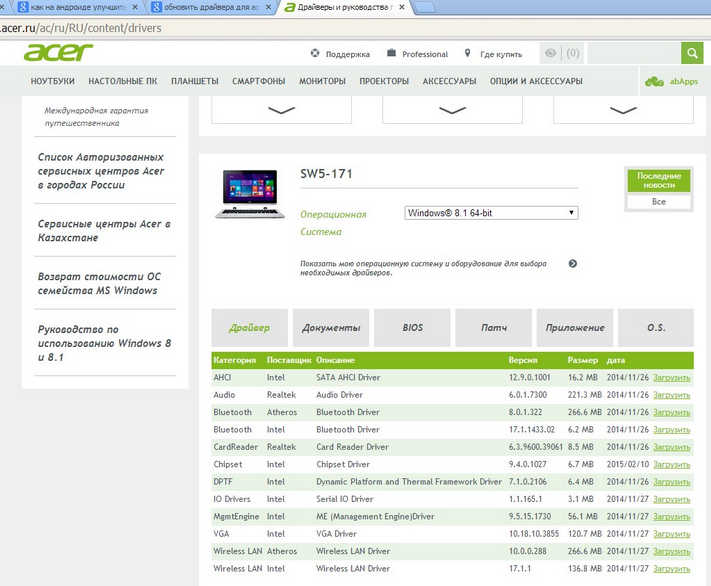Screen dimensions: 711x586
Task: Open ПЛАНШЕТЫ menu
Action: coord(195,81)
